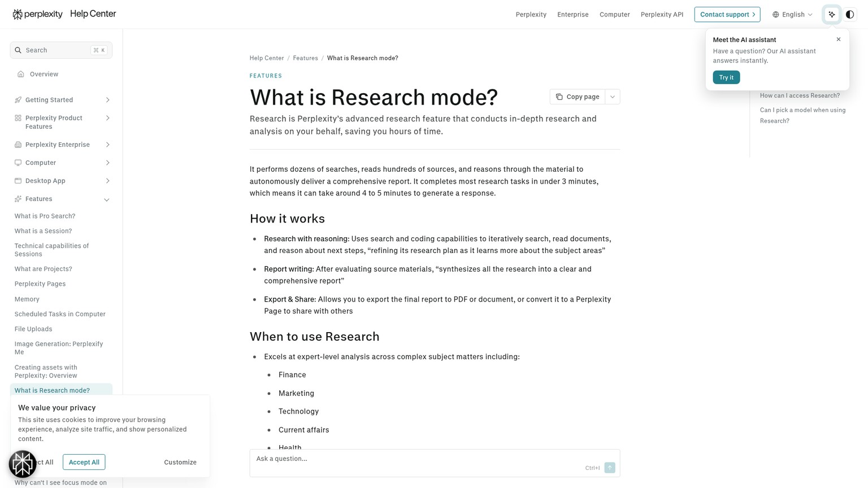Click the Perplexity Enterprise building icon
The width and height of the screenshot is (868, 488).
pyautogui.click(x=18, y=145)
